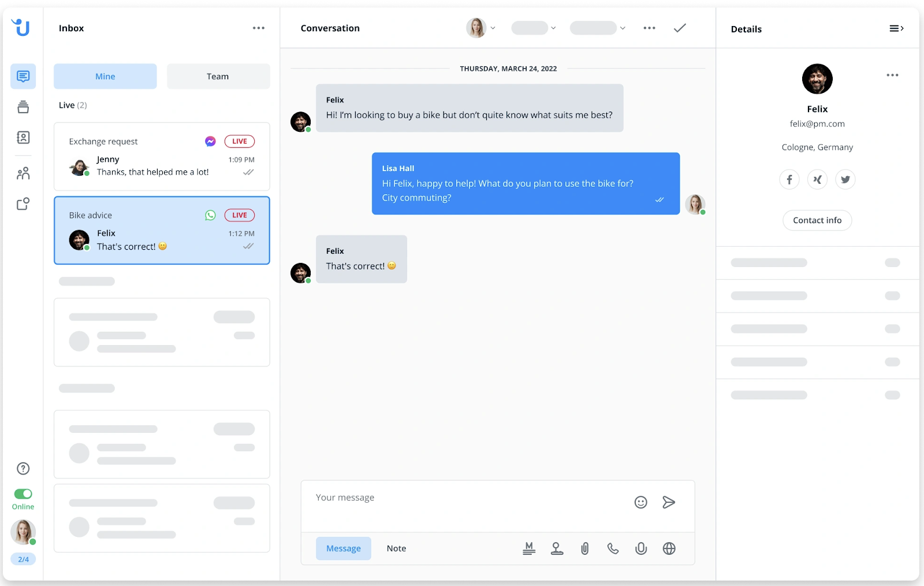
Task: Send the message with paper plane icon
Action: pos(669,502)
